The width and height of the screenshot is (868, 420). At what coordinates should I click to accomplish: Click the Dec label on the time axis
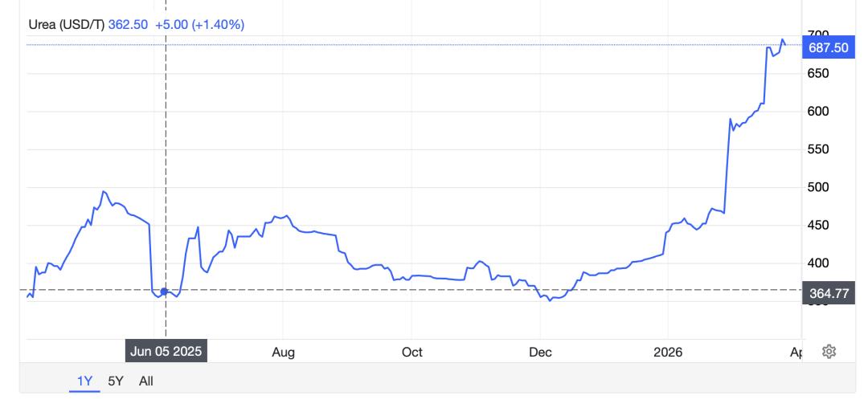coord(540,352)
